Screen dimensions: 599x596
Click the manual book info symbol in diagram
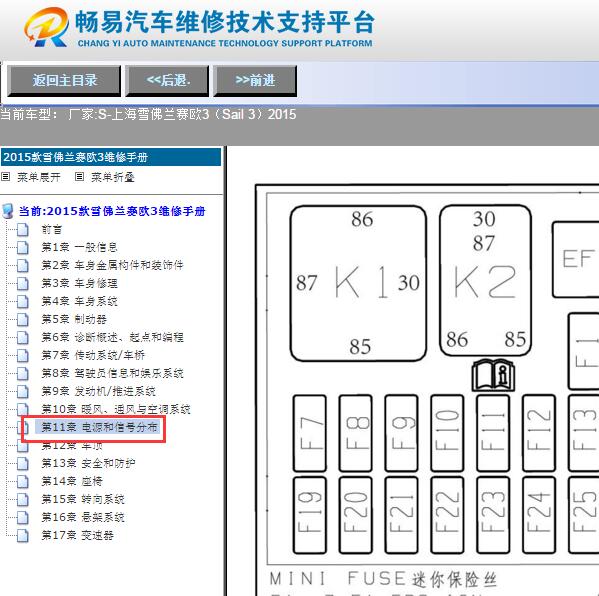point(493,375)
